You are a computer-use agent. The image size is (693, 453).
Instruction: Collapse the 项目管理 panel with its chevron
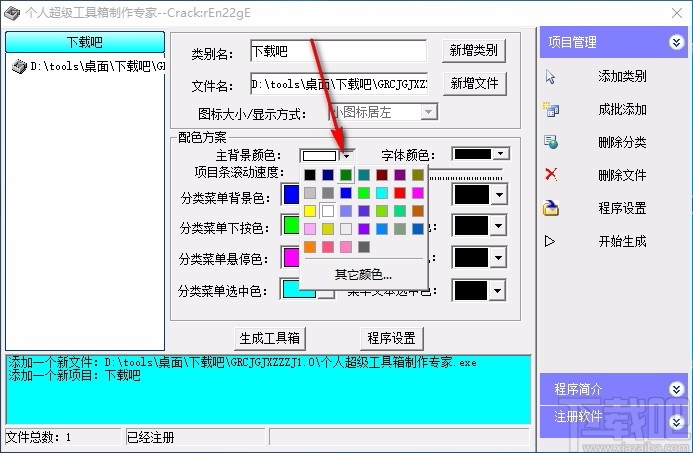coord(676,42)
